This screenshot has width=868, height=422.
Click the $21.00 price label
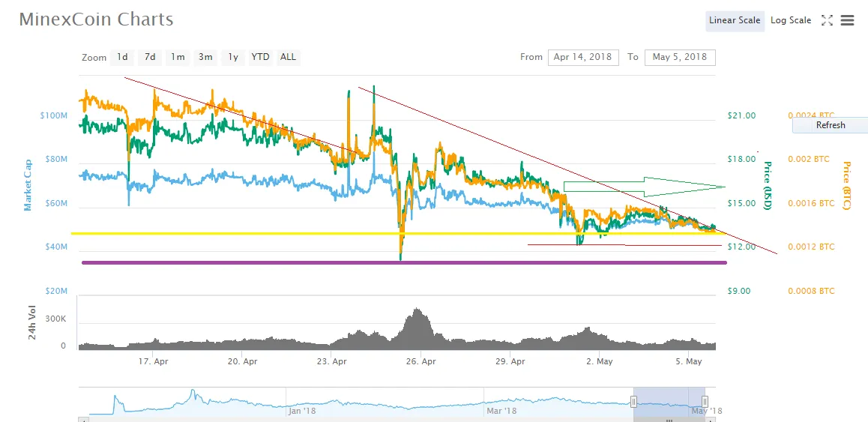(741, 115)
